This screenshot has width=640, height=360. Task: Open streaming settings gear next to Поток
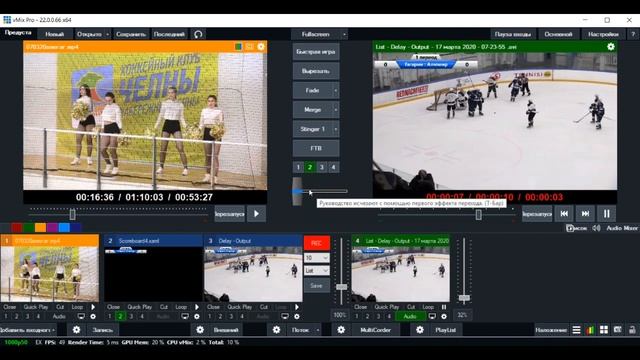click(x=277, y=330)
